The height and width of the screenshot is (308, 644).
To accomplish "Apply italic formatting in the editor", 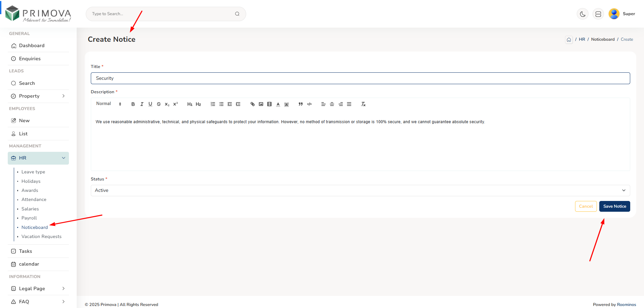I will [142, 104].
